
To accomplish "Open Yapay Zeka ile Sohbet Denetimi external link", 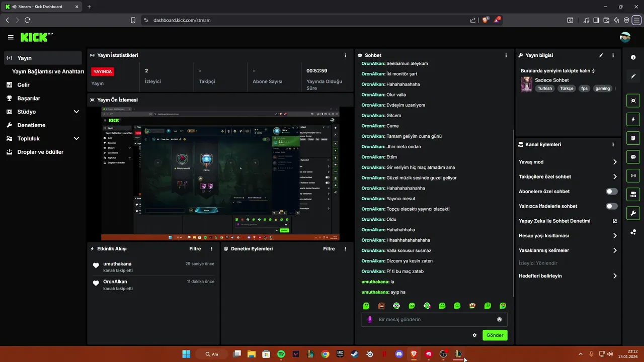I will tap(615, 221).
